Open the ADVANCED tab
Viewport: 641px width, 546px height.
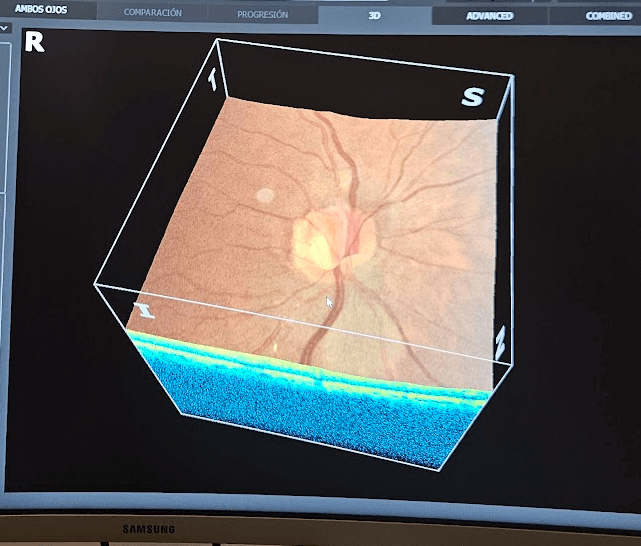pos(489,16)
